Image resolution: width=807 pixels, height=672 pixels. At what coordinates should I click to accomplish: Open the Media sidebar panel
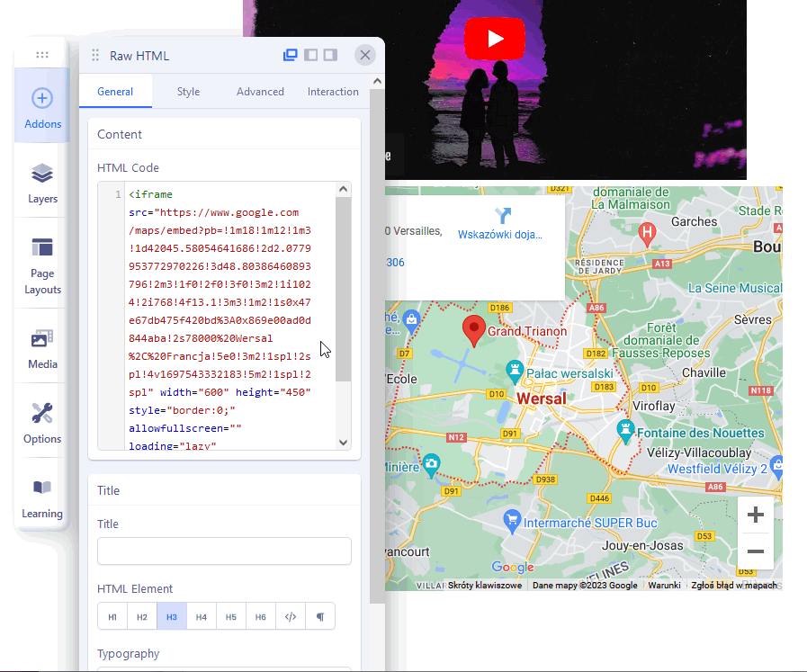[42, 346]
